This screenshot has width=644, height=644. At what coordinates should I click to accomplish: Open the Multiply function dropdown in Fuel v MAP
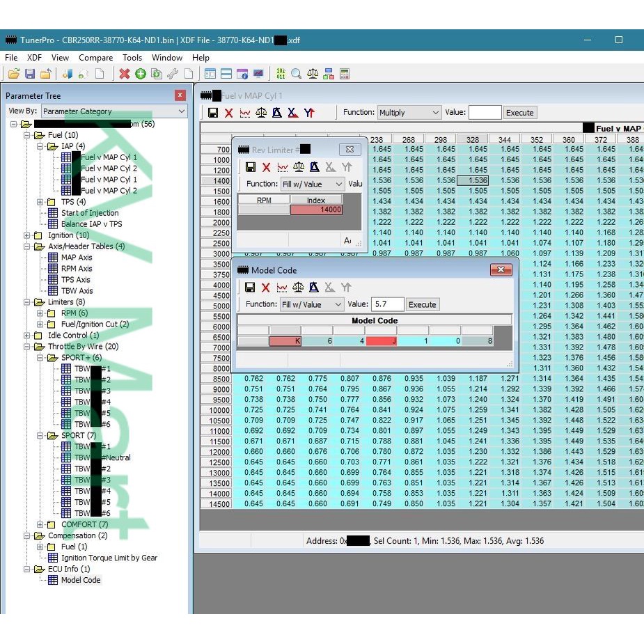(x=409, y=113)
